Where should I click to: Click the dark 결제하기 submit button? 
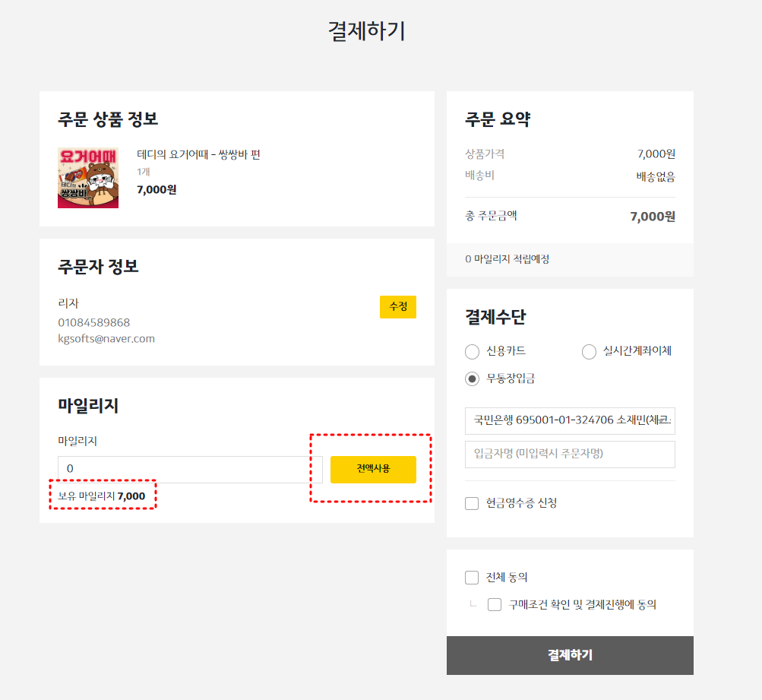570,655
